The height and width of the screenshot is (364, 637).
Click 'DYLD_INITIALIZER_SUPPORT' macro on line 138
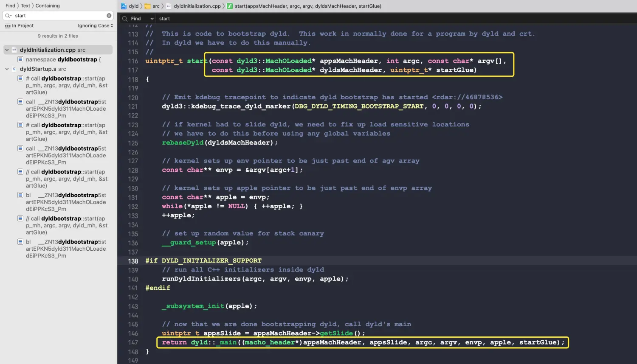coord(211,260)
